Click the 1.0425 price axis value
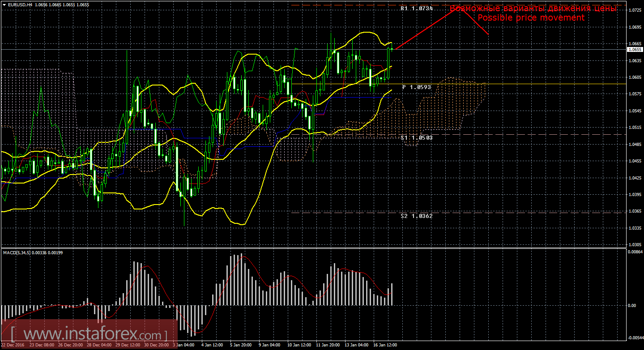 pos(635,178)
